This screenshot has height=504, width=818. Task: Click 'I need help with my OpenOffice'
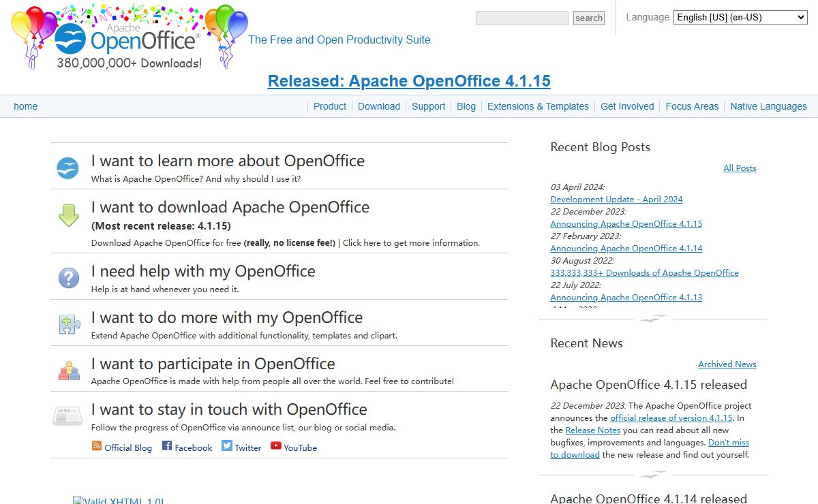pos(203,271)
